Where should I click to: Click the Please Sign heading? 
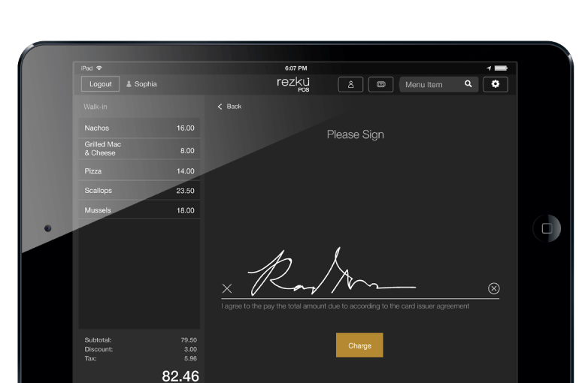[355, 134]
